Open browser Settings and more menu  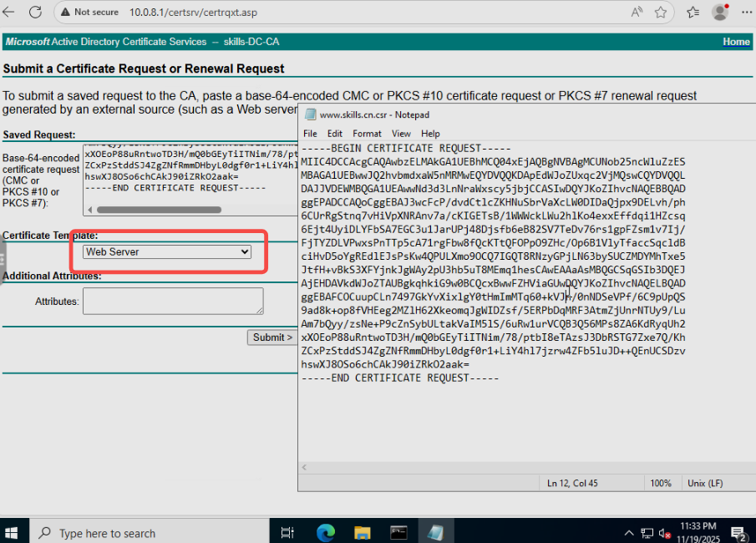coord(746,12)
